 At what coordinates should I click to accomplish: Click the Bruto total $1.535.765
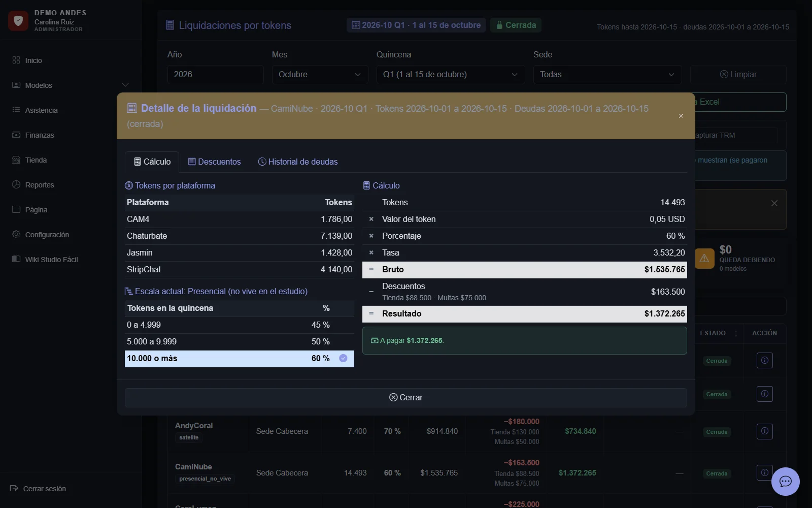(665, 269)
